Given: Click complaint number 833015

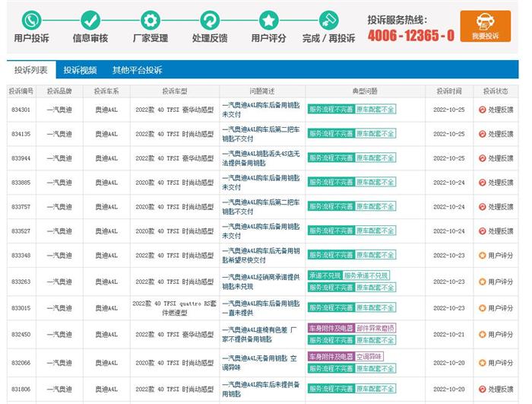Looking at the screenshot, I should click(x=21, y=308).
